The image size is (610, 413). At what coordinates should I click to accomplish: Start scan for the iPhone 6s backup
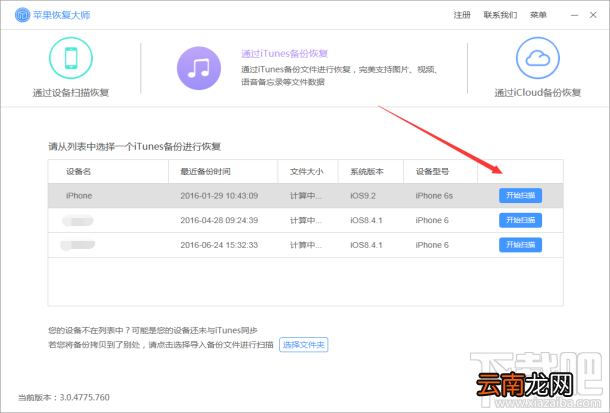[x=521, y=196]
